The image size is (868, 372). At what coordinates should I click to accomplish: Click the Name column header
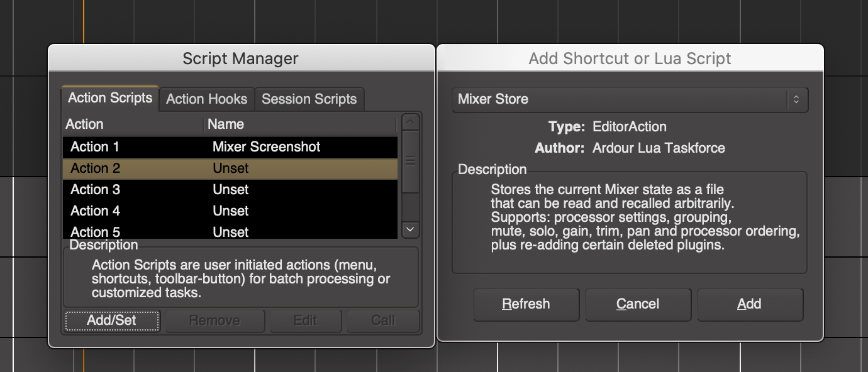click(226, 124)
